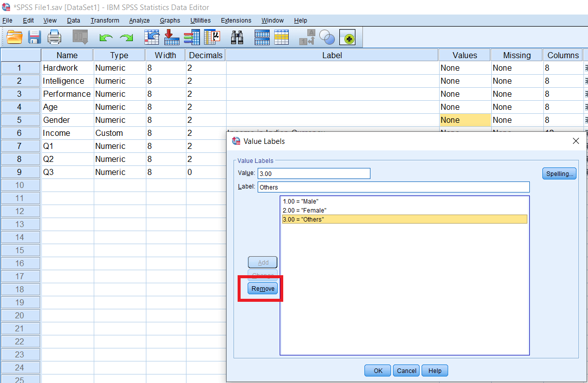Open the Analyze menu
Viewport: 588px width, 383px height.
tap(139, 21)
